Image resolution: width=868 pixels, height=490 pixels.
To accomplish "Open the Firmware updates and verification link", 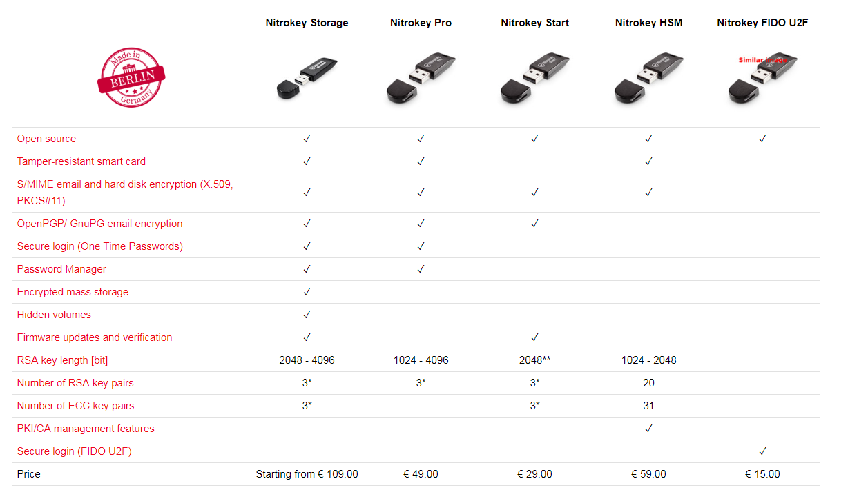I will (95, 337).
